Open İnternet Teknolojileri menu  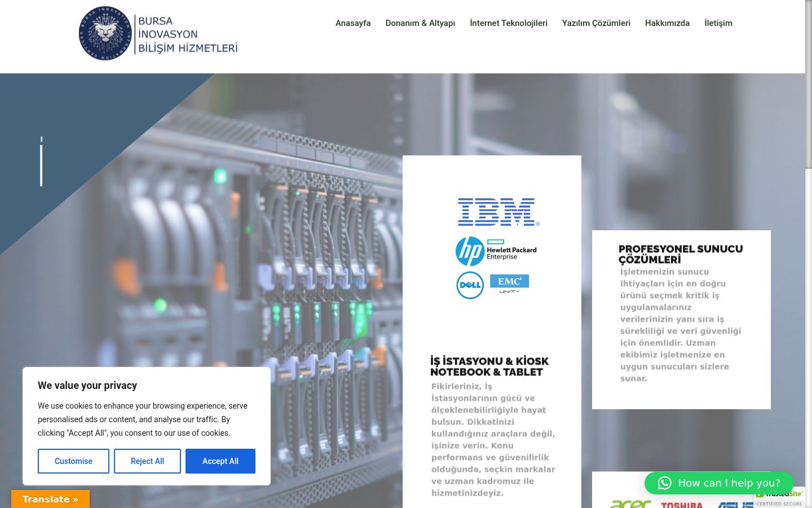click(509, 23)
